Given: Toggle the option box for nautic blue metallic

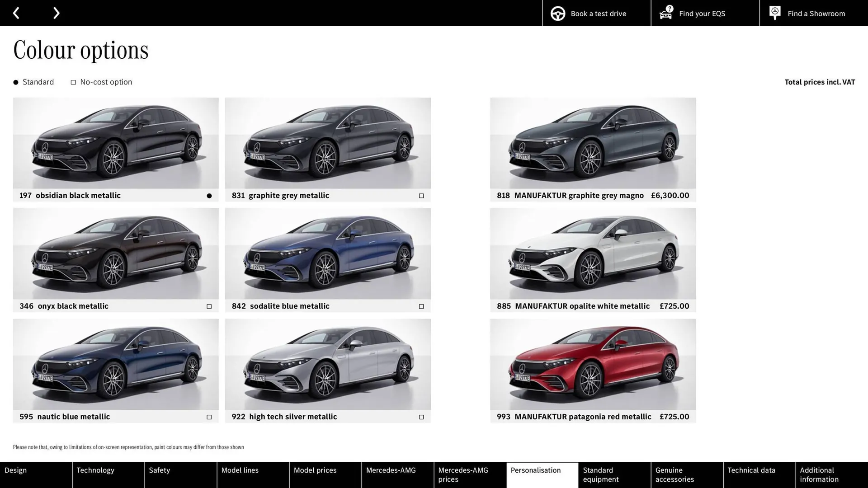Looking at the screenshot, I should pos(209,417).
